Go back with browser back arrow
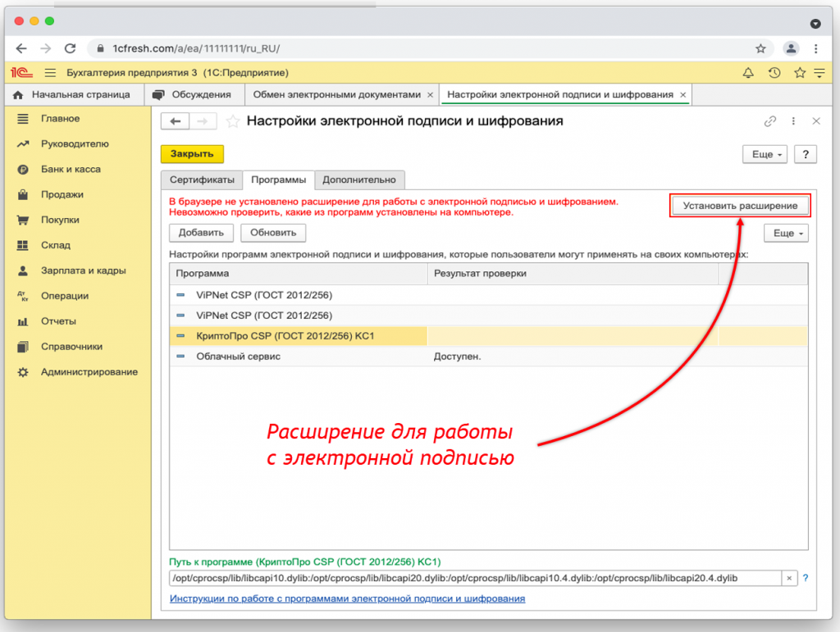 pyautogui.click(x=21, y=48)
